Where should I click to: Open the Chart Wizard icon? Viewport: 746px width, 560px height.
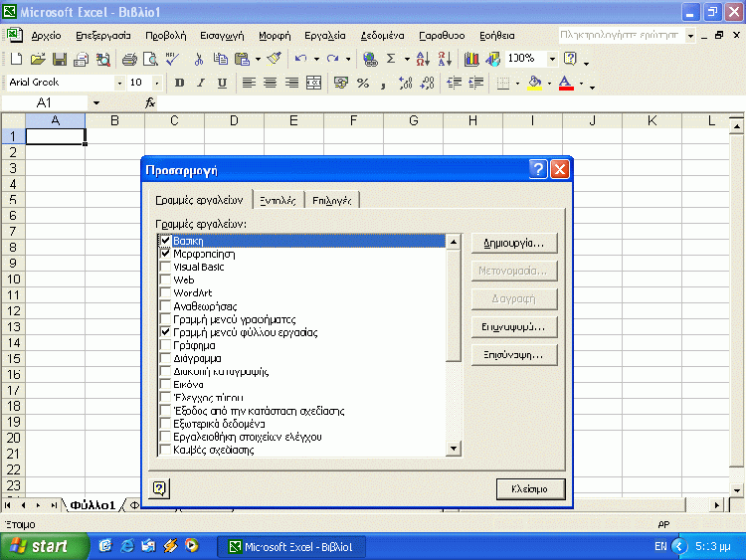[x=471, y=59]
